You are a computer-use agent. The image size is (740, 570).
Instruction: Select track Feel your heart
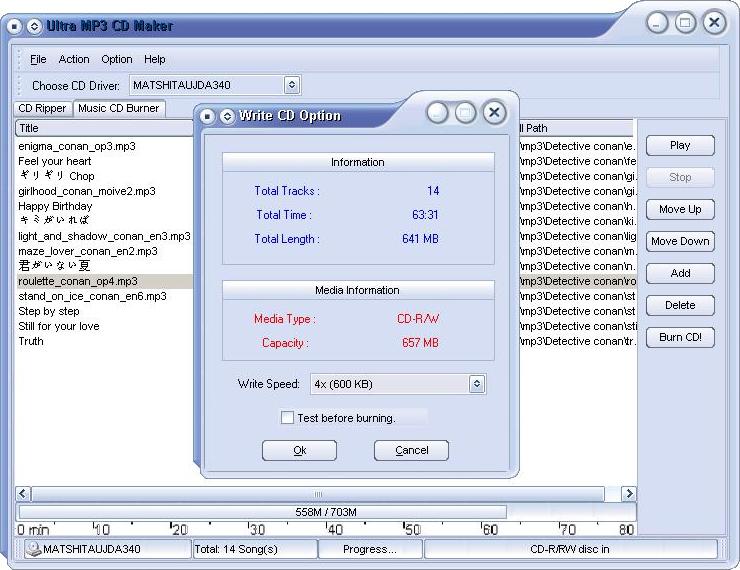coord(55,161)
